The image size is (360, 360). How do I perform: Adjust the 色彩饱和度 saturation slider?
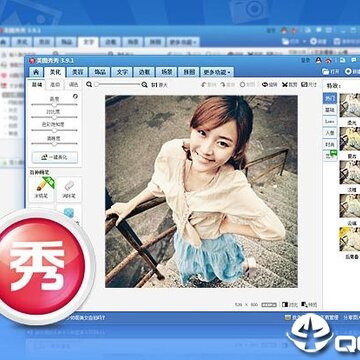click(54, 130)
